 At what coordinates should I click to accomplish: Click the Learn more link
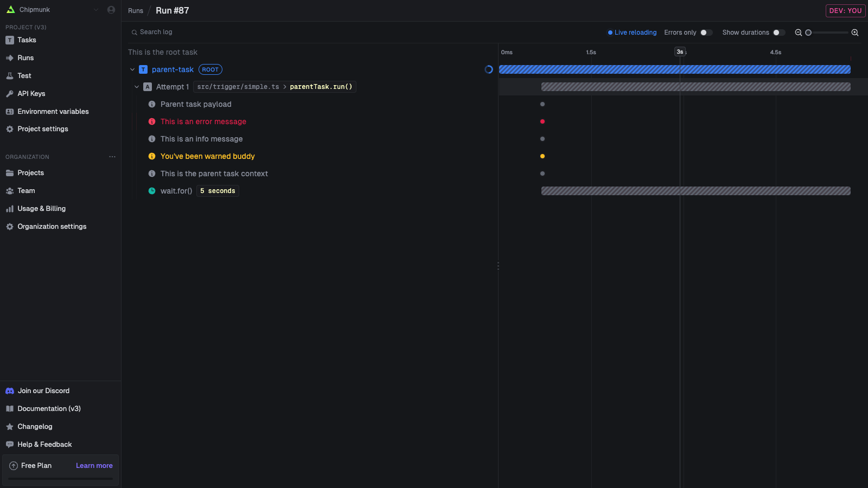pos(94,466)
